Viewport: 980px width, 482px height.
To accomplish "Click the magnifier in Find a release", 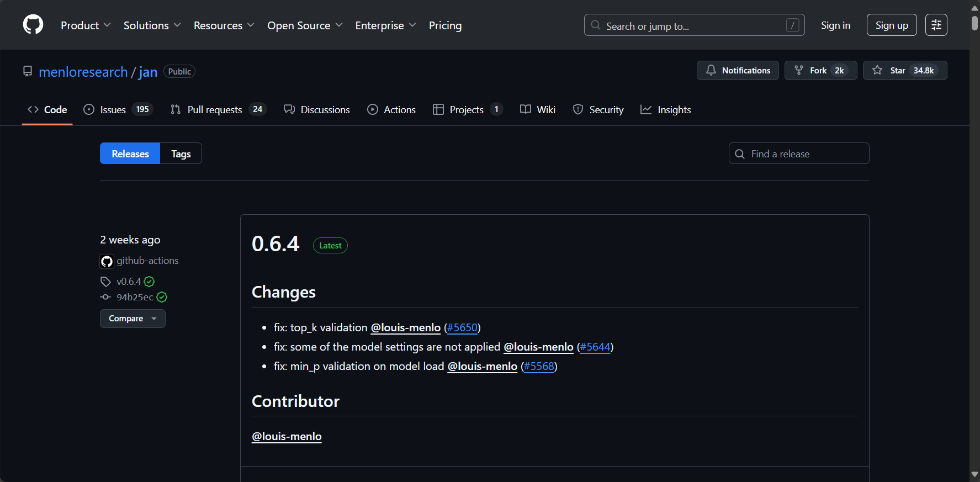I will pos(740,154).
